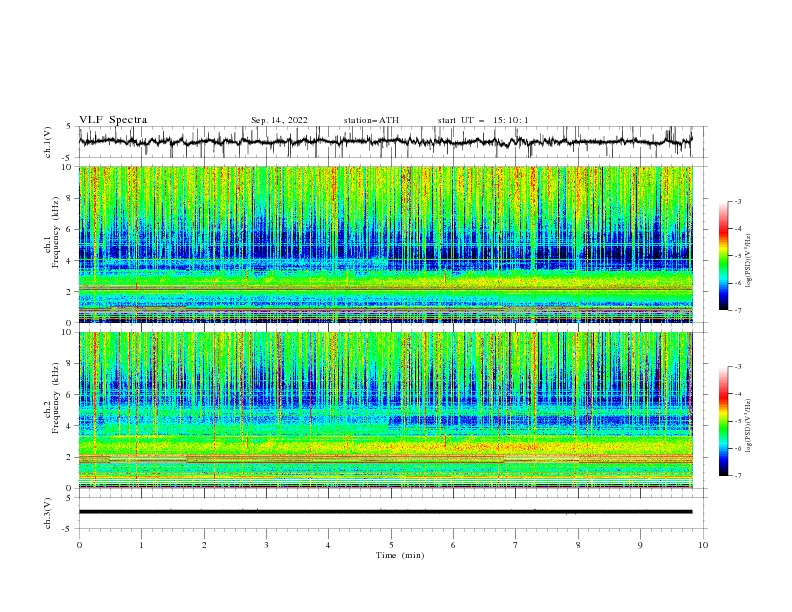
Task: Click the "1" tick on Time axis
Action: 141,545
